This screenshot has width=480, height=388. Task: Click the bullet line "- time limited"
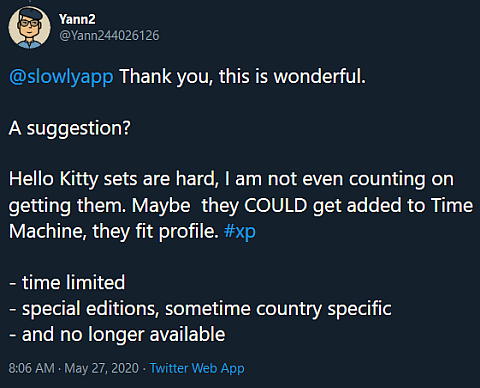click(67, 282)
